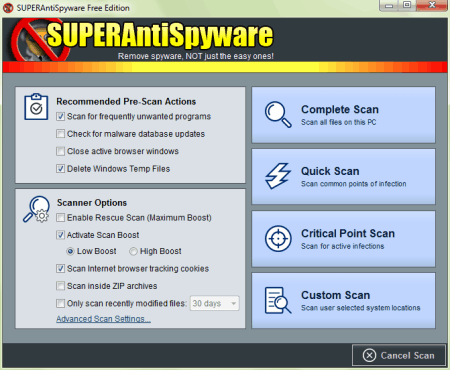The image size is (450, 370).
Task: Open Advanced Scan Settings link
Action: pos(103,319)
